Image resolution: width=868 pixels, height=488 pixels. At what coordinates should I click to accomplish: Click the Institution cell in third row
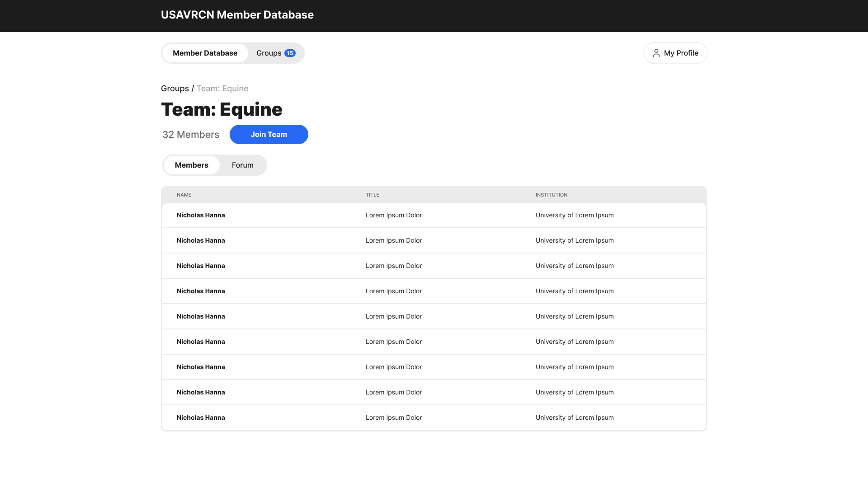coord(574,266)
